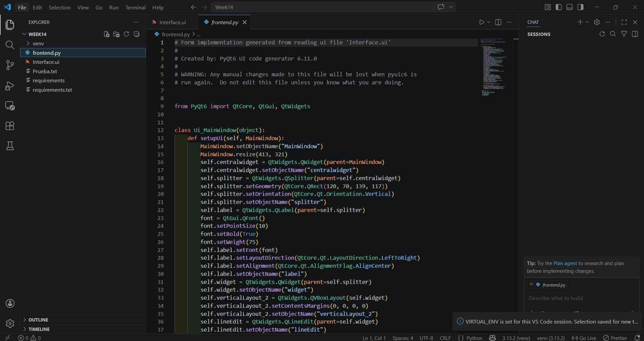The width and height of the screenshot is (644, 341).
Task: Customize layout from title bar
Action: pos(548,7)
